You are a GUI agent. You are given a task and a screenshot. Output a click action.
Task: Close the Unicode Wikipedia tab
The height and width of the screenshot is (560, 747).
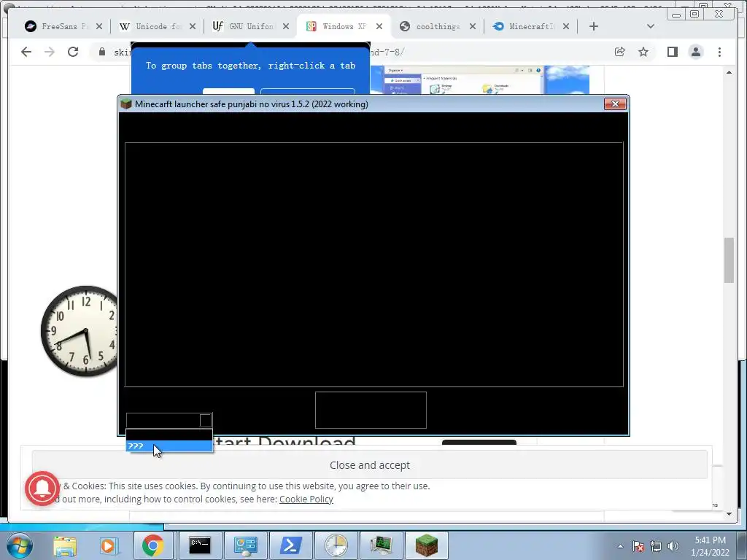pyautogui.click(x=193, y=26)
